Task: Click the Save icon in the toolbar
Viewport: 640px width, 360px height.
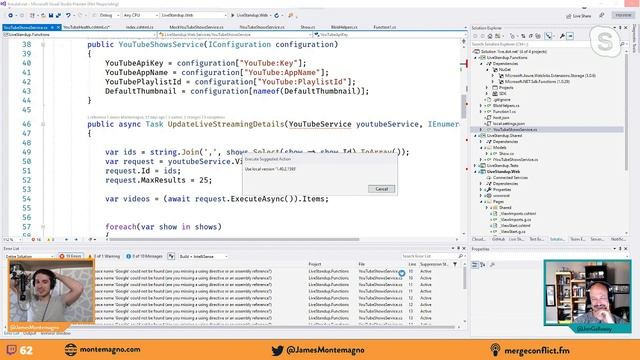Action: point(51,16)
